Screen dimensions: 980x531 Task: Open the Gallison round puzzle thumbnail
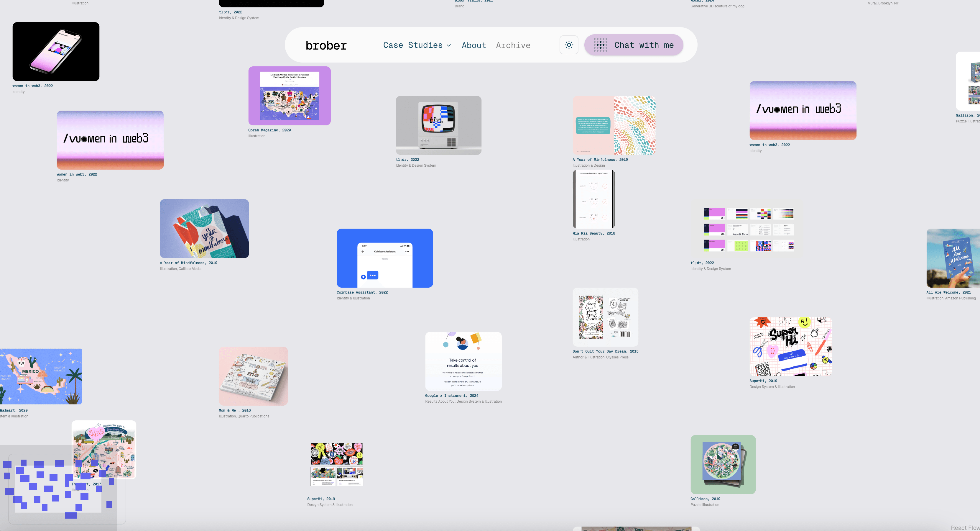coord(723,464)
